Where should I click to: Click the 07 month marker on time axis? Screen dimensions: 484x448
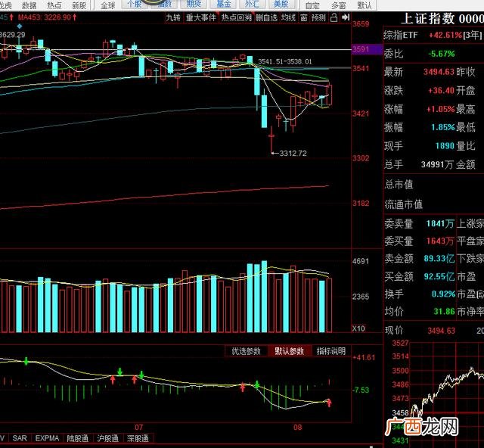coord(139,428)
